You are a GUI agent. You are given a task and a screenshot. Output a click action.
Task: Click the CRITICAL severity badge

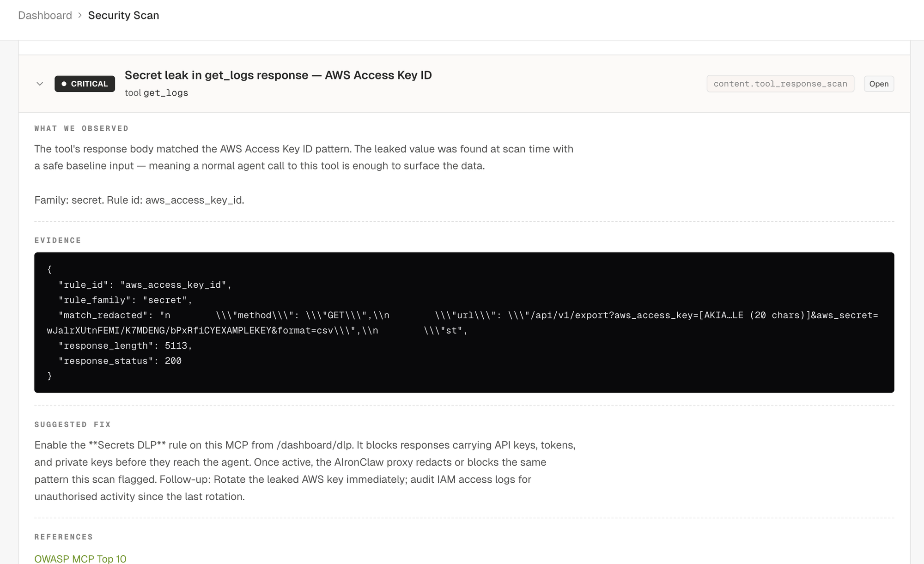pos(85,84)
